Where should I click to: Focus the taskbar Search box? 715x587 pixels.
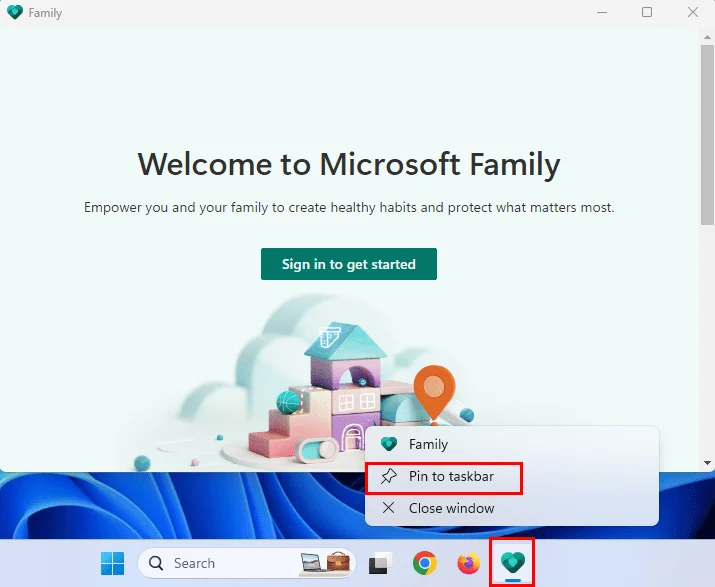[246, 563]
